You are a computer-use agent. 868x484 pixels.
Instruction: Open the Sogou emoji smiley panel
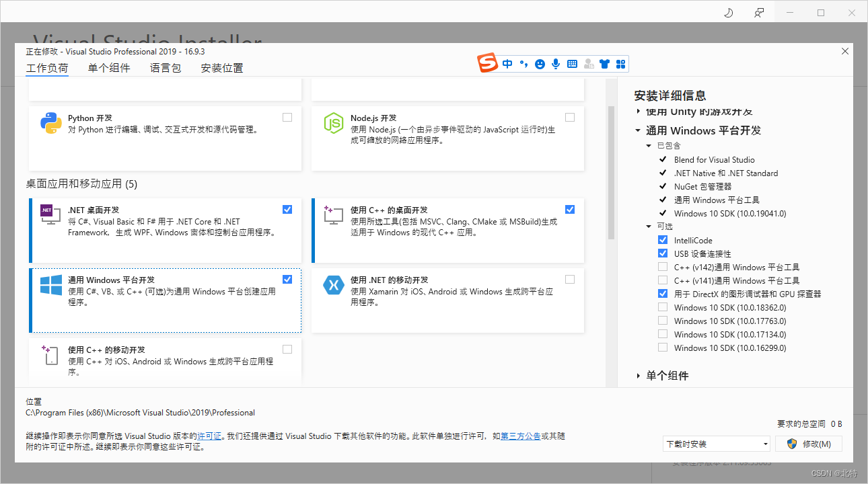pos(540,64)
